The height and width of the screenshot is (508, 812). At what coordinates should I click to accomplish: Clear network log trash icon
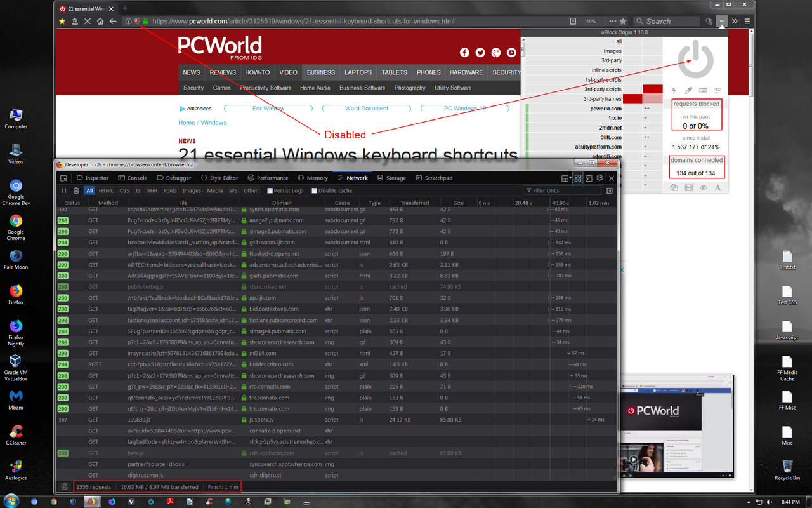click(76, 190)
